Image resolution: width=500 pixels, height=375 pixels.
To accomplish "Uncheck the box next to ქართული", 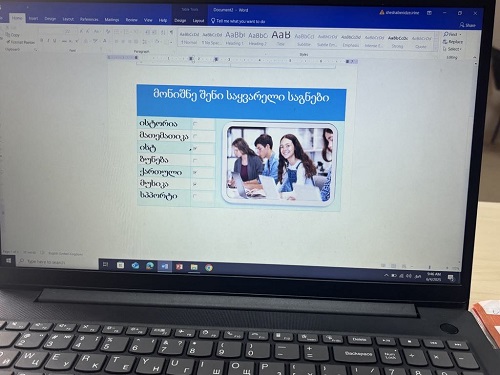I will pyautogui.click(x=195, y=172).
